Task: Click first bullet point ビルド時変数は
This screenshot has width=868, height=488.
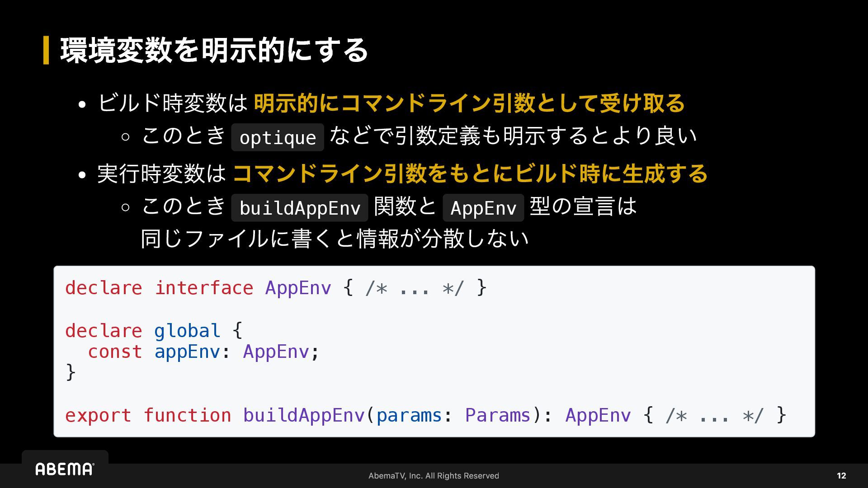Action: click(x=173, y=103)
